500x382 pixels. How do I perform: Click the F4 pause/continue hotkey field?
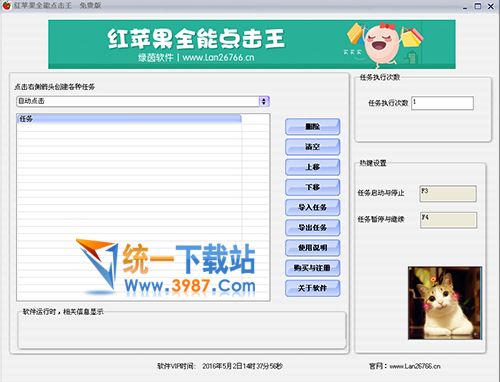pyautogui.click(x=448, y=220)
